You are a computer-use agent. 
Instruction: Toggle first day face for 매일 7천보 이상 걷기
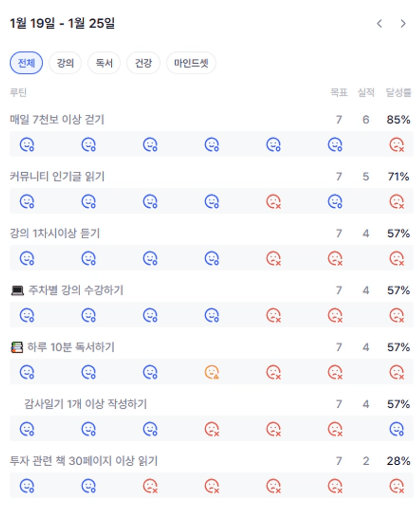point(26,145)
